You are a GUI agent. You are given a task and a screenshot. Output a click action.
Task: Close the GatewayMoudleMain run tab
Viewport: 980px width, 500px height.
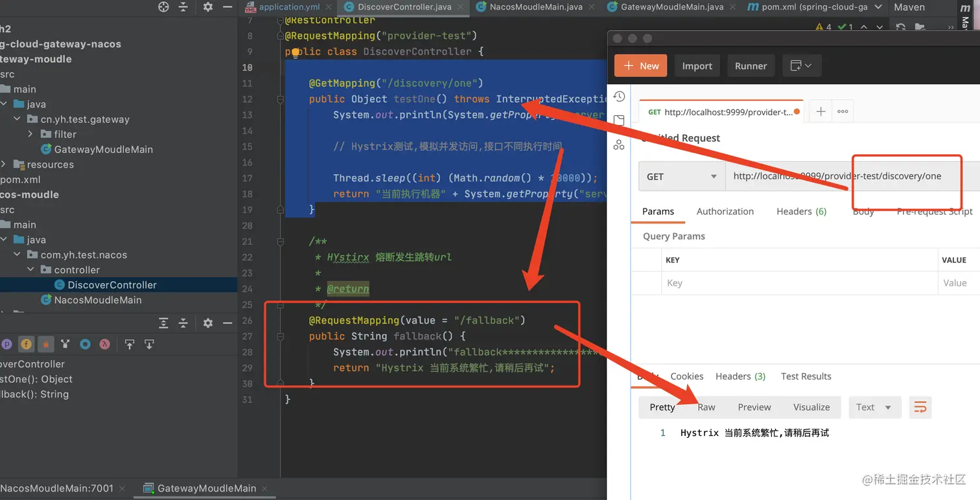[x=264, y=488]
